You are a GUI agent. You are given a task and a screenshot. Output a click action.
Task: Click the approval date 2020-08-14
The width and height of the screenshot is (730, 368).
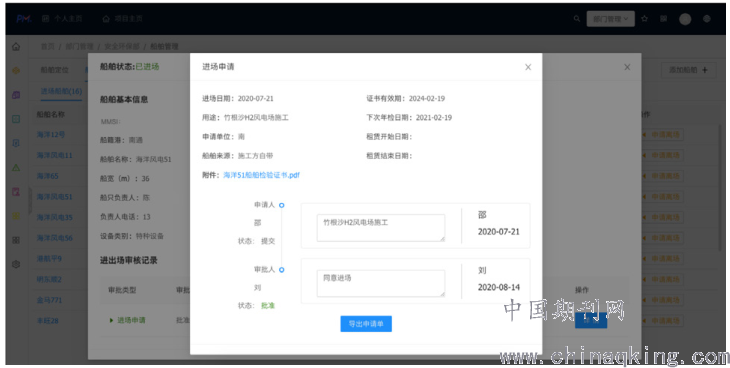point(499,287)
